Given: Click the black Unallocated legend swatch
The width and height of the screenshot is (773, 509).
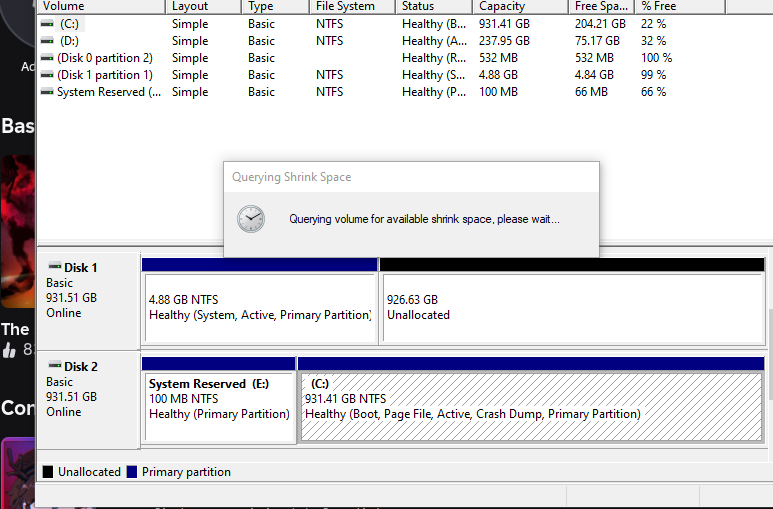Looking at the screenshot, I should tap(48, 472).
